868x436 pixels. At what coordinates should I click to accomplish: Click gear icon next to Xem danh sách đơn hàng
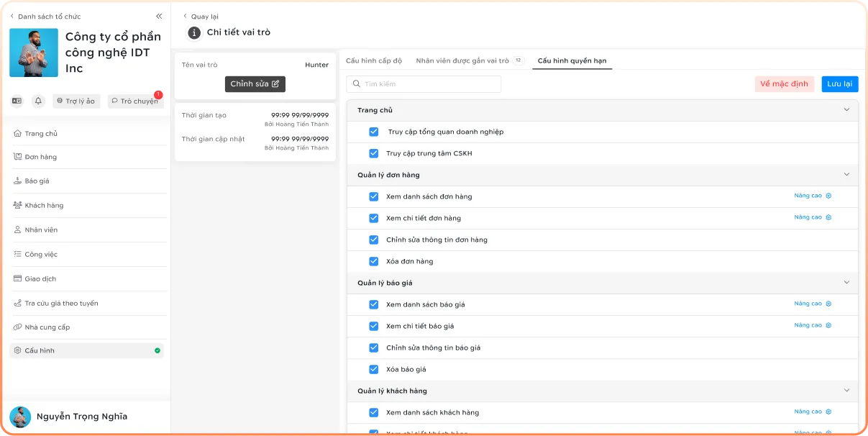[828, 196]
